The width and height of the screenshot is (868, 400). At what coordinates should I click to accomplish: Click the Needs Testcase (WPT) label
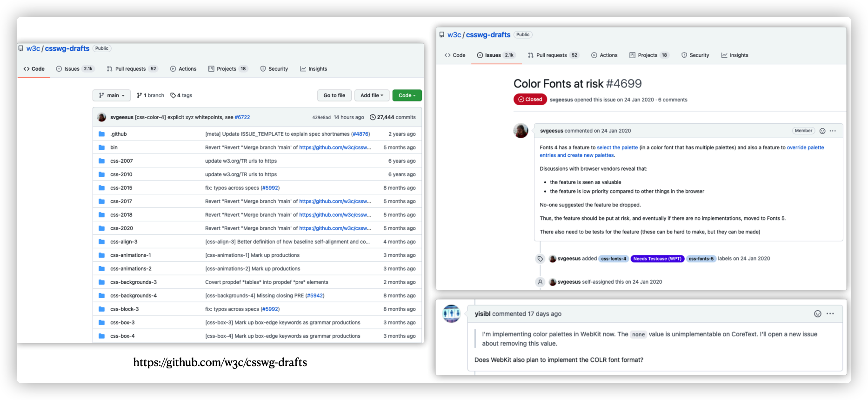[657, 259]
